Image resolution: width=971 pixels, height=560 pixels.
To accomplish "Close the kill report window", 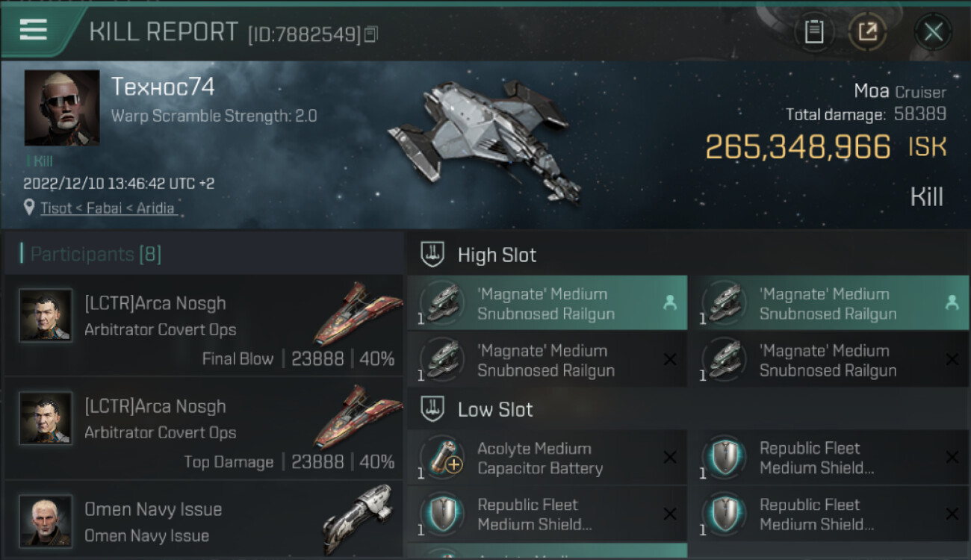I will pyautogui.click(x=933, y=32).
